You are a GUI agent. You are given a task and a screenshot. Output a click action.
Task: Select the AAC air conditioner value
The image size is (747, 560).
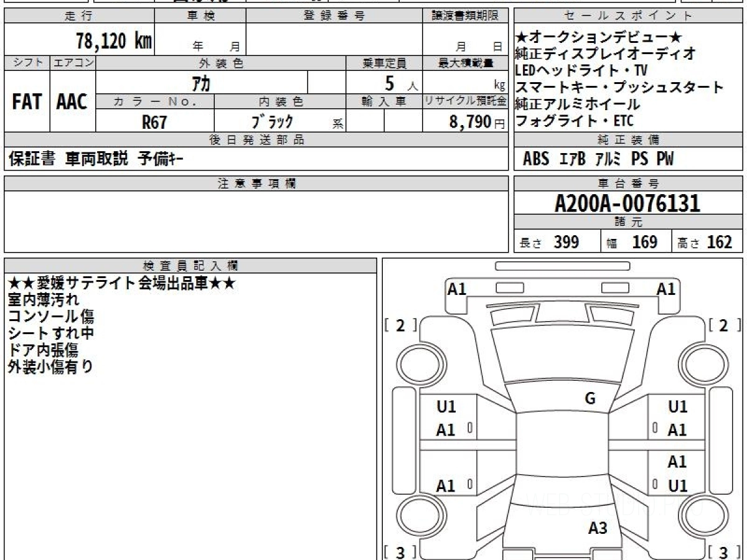(x=72, y=102)
